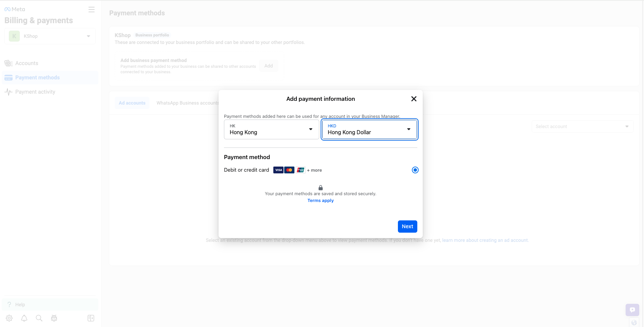This screenshot has height=327, width=644.
Task: Click the Payment methods page heading
Action: tap(137, 13)
